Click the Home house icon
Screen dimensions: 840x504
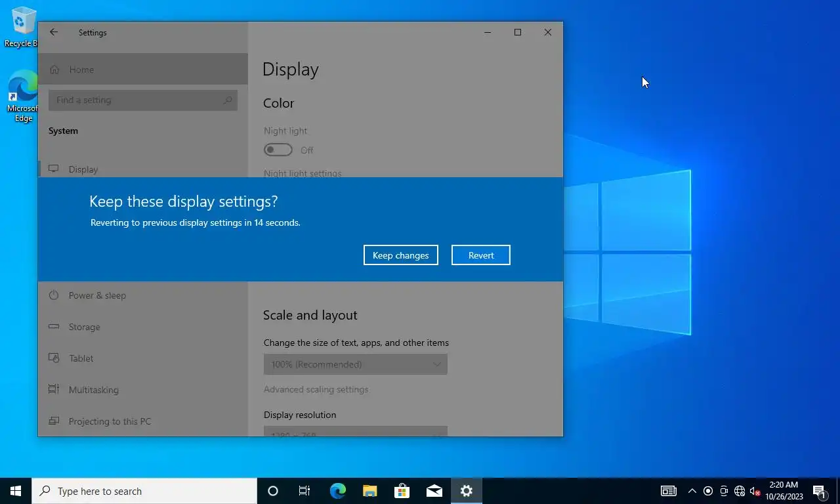(54, 70)
